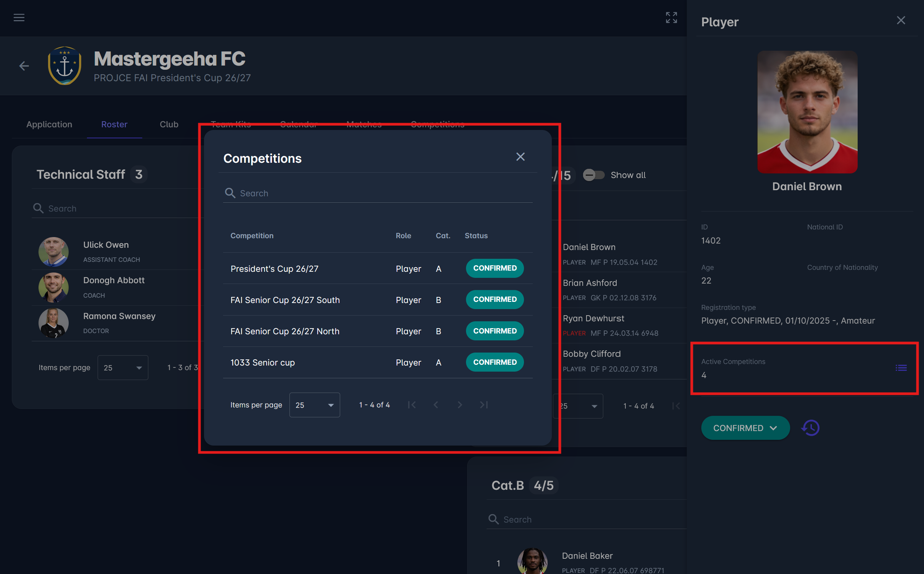This screenshot has height=574, width=924.
Task: Click CONFIRMED badge for FAI Senior Cup South
Action: [495, 299]
